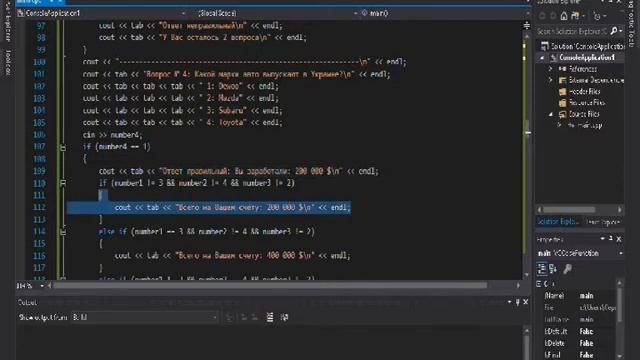Collapse the code block at line 107
This screenshot has height=360, width=640.
pos(63,147)
